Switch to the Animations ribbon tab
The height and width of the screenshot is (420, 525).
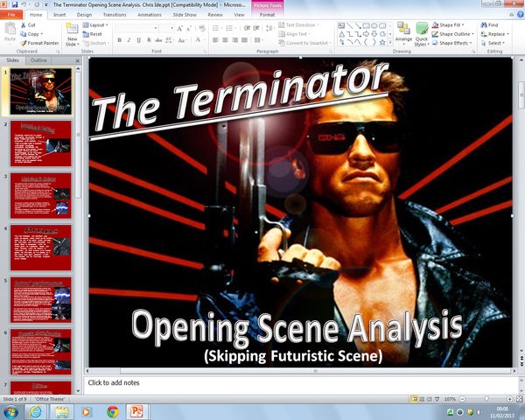point(150,15)
